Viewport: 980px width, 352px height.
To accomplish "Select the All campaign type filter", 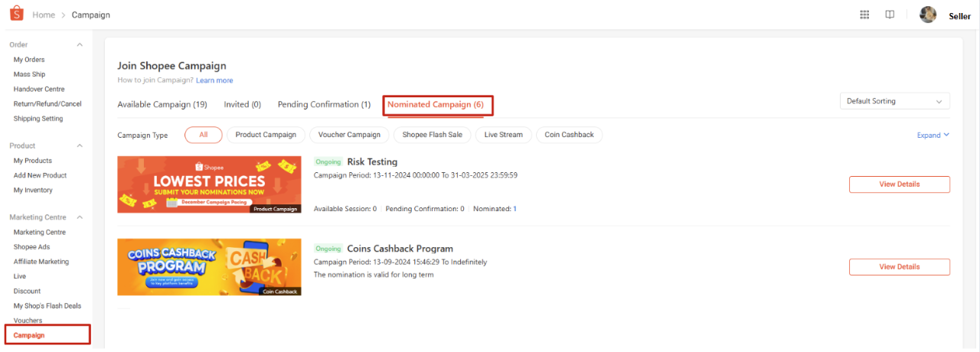I will tap(203, 135).
